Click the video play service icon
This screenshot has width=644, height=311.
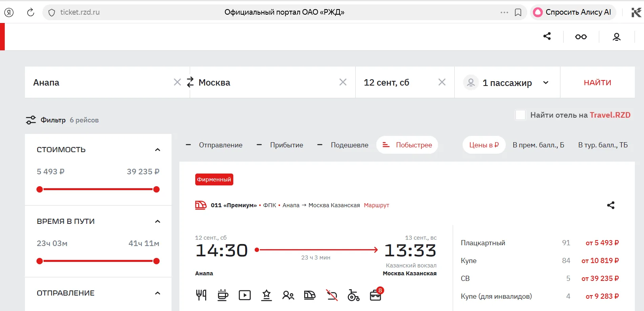(245, 295)
